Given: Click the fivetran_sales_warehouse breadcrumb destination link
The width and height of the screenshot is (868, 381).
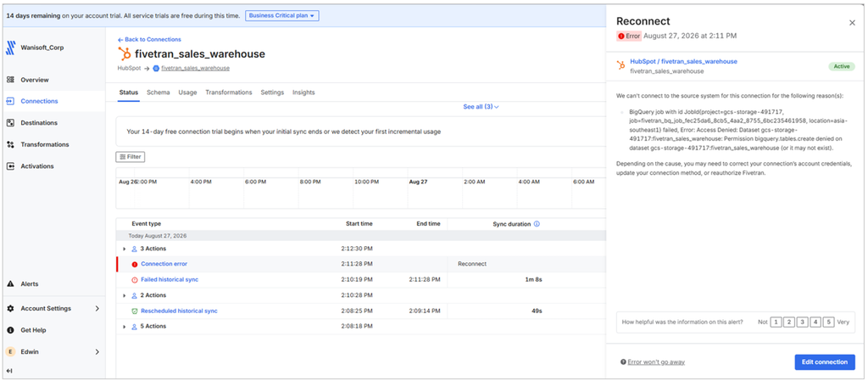Looking at the screenshot, I should click(196, 68).
